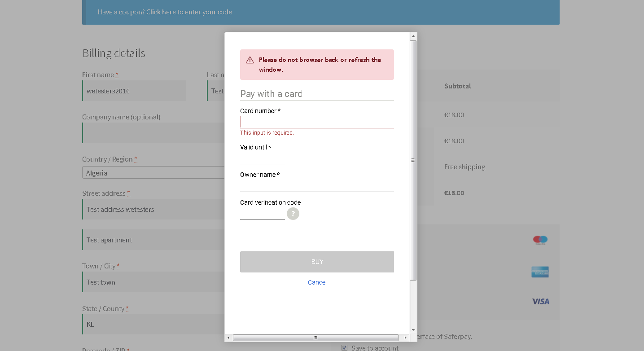Click the modal horizontal scrollbar thumb

[315, 338]
